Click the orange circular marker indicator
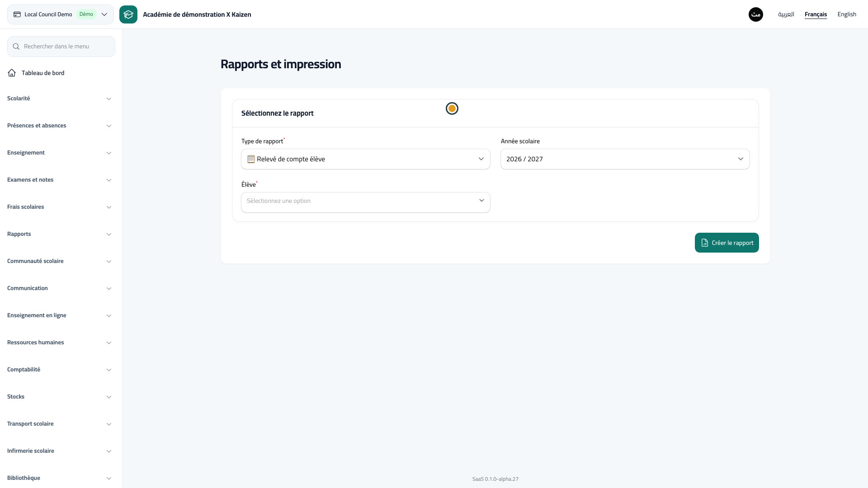868x488 pixels. pyautogui.click(x=452, y=108)
